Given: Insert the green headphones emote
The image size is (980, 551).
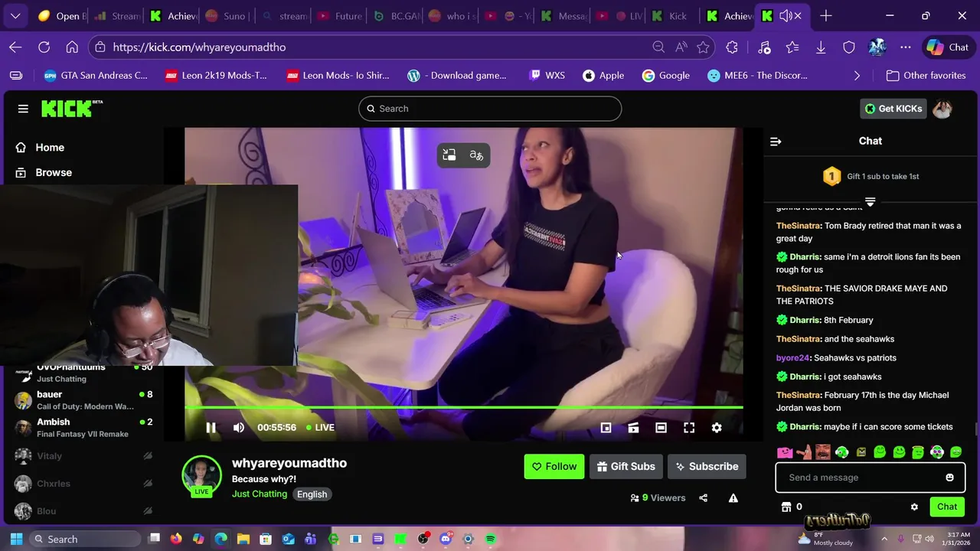Looking at the screenshot, I should [842, 452].
